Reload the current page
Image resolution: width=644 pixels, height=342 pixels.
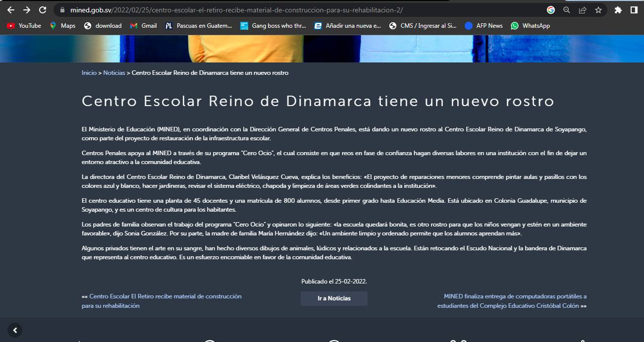[x=43, y=10]
